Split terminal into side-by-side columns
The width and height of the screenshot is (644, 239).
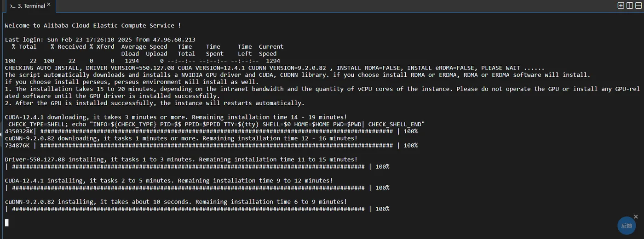(629, 6)
